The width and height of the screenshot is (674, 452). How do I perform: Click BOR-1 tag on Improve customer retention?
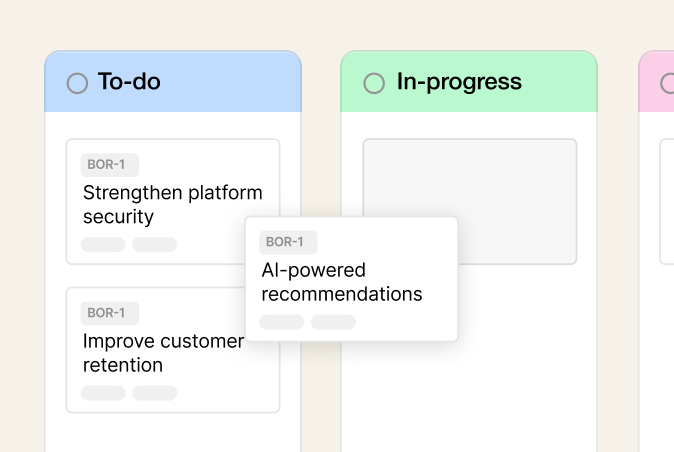click(110, 313)
